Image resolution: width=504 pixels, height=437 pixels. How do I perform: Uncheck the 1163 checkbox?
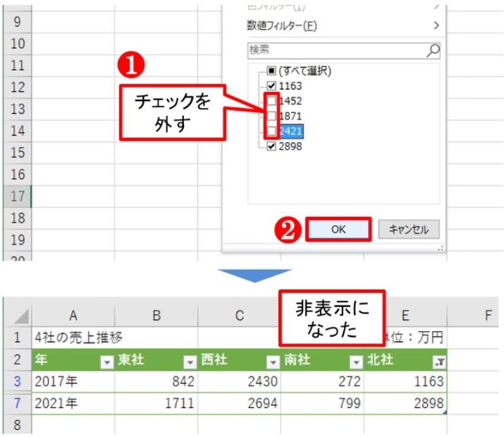click(x=270, y=86)
